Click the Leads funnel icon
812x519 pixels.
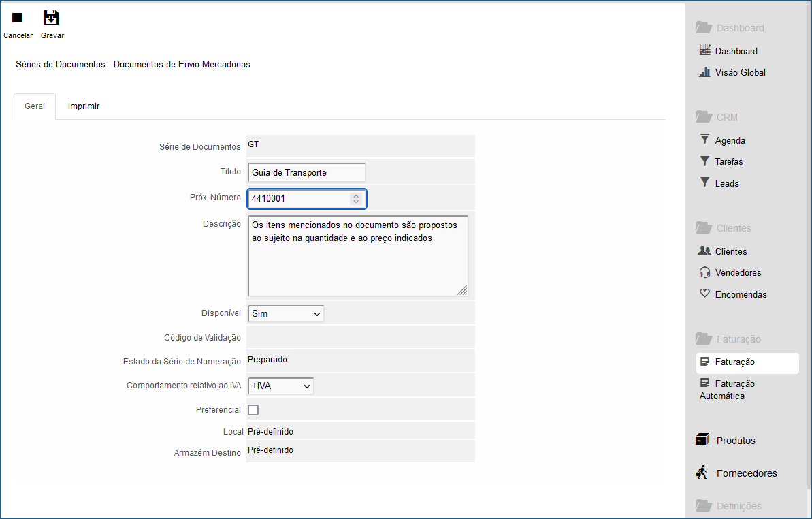click(705, 183)
